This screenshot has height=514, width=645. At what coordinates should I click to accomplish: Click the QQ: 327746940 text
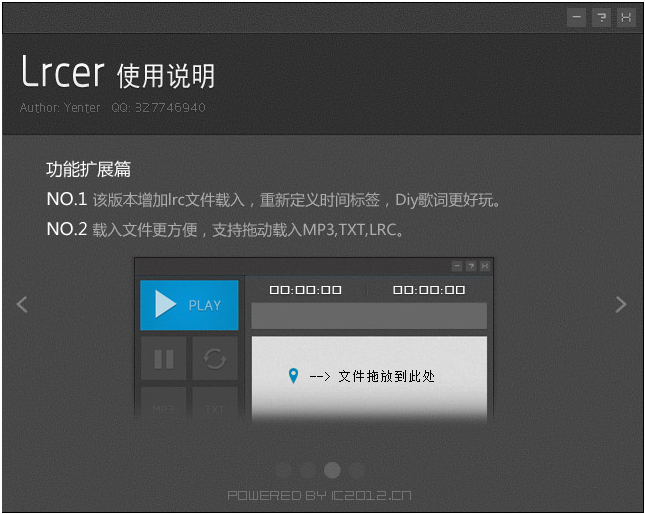pos(158,108)
